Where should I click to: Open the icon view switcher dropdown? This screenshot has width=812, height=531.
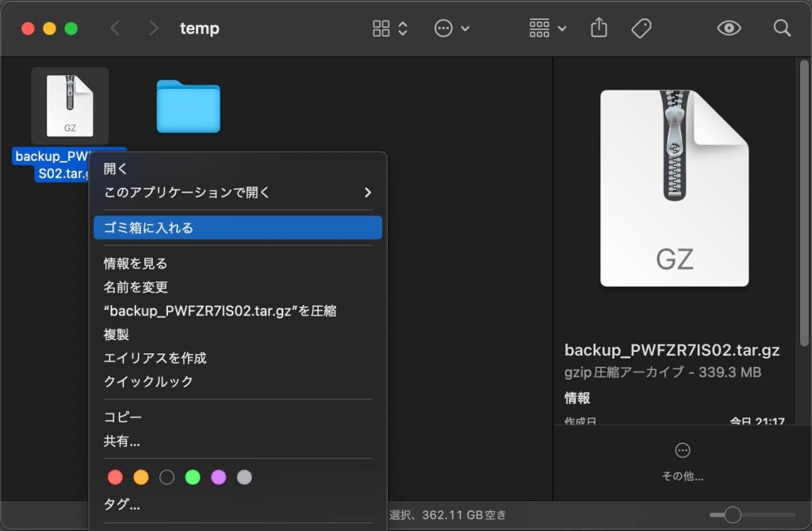(390, 29)
